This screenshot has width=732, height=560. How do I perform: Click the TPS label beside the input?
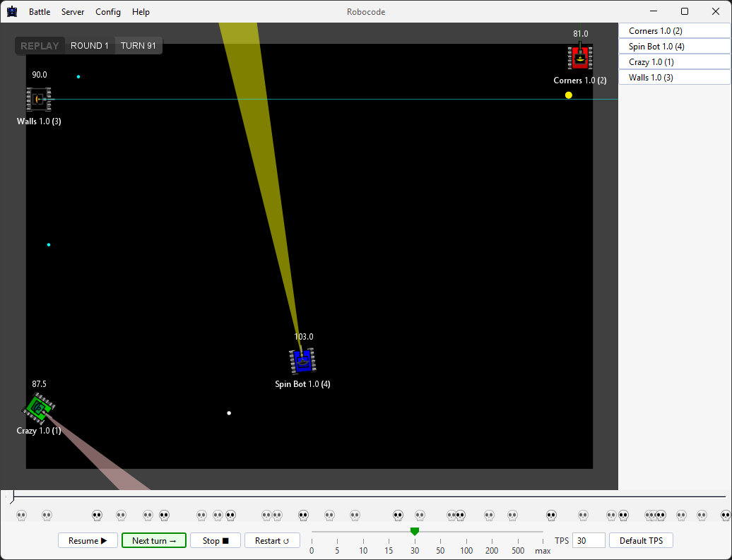click(x=562, y=540)
